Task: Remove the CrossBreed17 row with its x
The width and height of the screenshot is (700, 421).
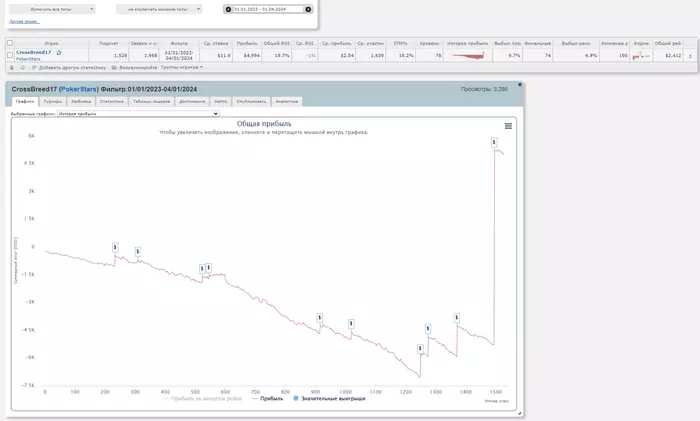Action: 690,56
